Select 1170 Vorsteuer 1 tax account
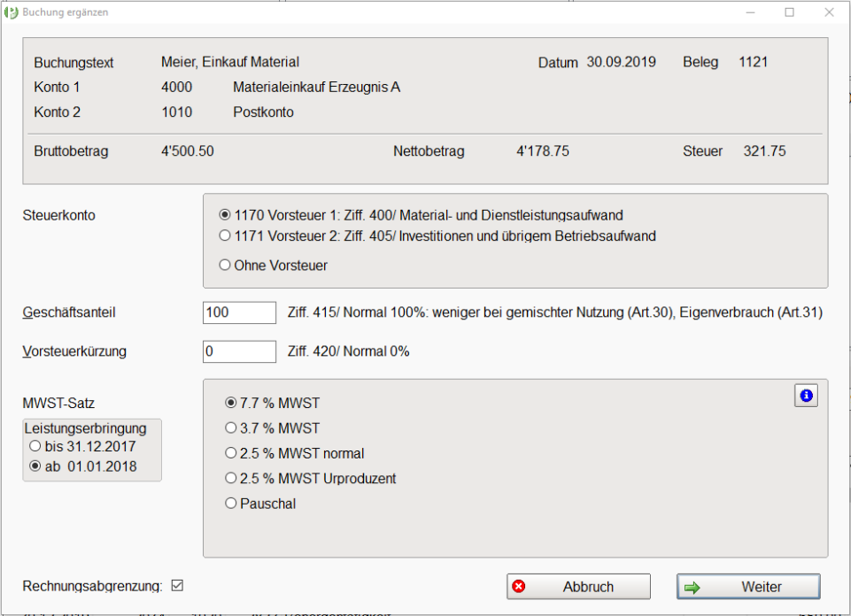The width and height of the screenshot is (851, 616). pos(225,215)
